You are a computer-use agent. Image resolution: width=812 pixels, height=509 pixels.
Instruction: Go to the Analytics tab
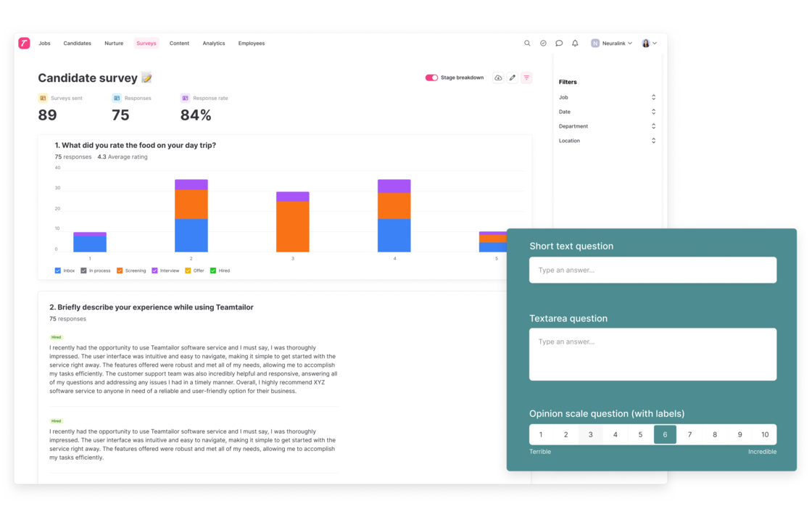click(214, 43)
